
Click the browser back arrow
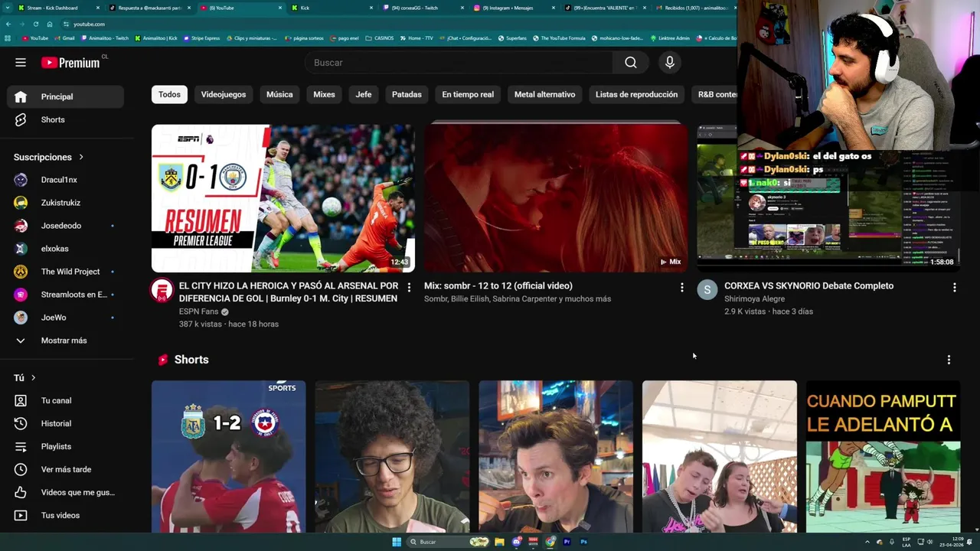coord(8,24)
